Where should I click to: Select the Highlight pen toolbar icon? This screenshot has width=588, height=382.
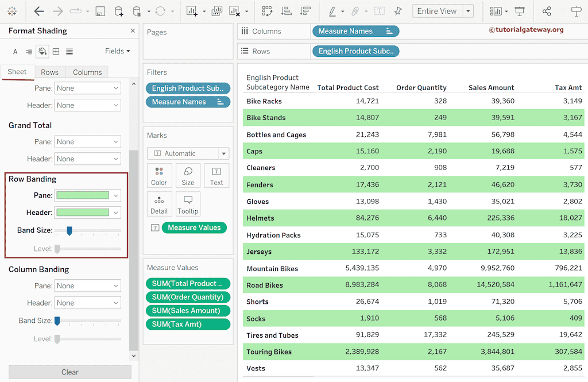point(332,11)
